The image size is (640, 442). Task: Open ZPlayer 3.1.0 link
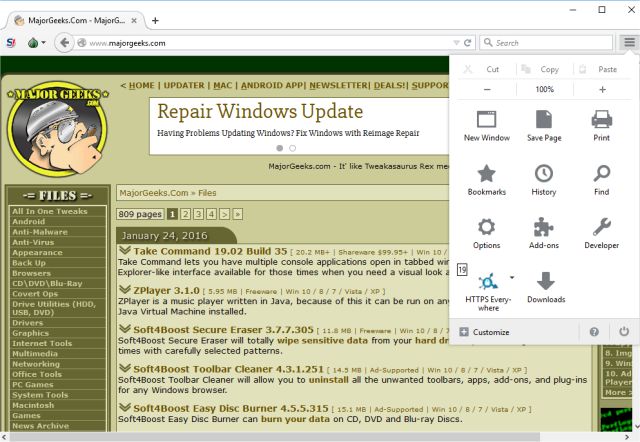coord(166,290)
